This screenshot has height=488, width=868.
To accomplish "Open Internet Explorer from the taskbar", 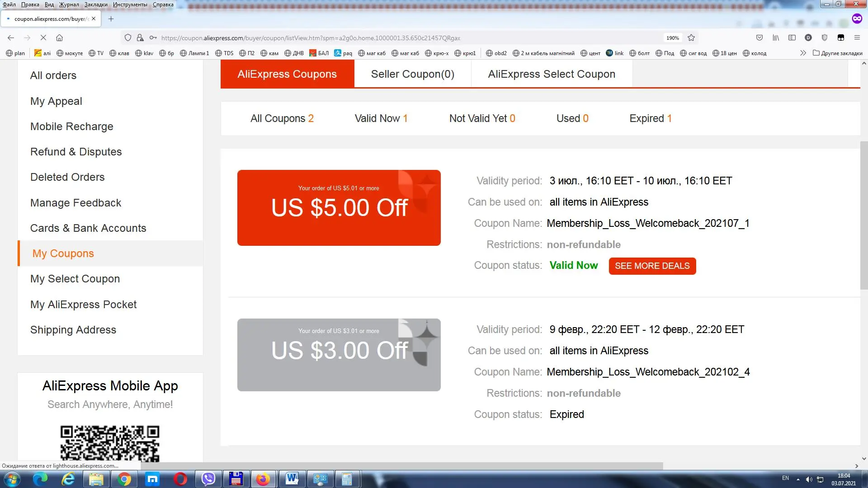I will pos(68,479).
